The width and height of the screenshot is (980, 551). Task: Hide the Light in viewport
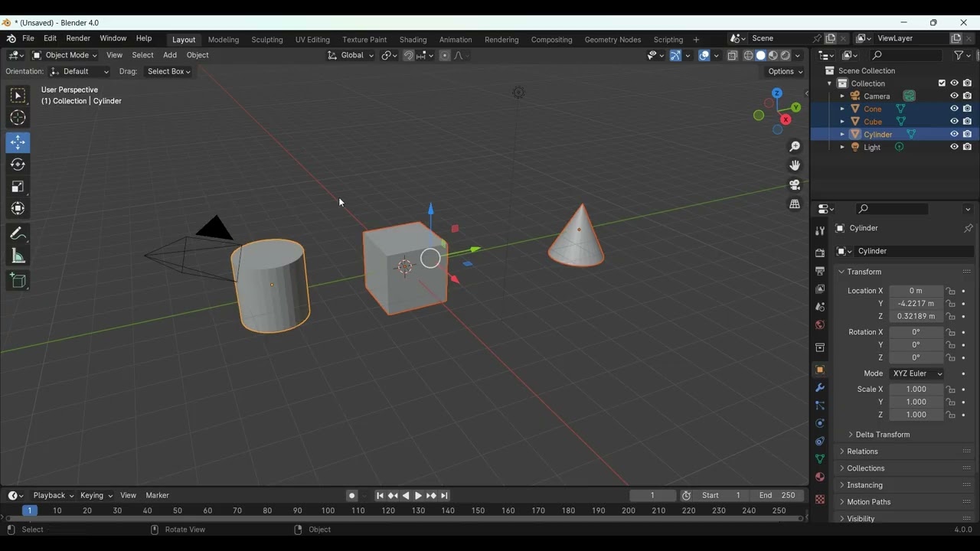[954, 147]
